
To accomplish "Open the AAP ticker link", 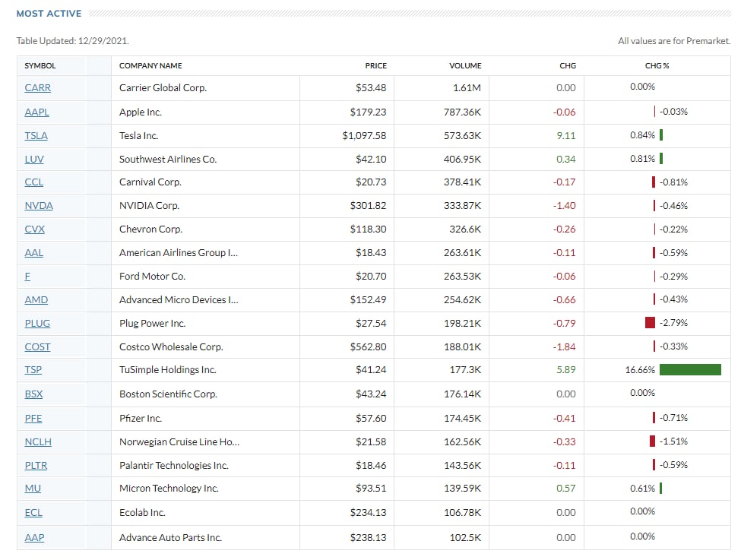I will click(x=34, y=537).
